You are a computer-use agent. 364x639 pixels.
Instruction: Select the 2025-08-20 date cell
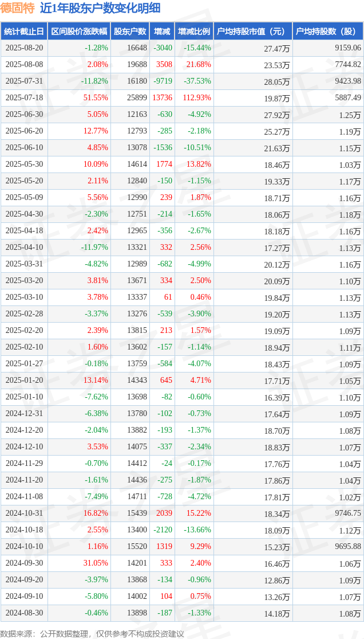25,48
